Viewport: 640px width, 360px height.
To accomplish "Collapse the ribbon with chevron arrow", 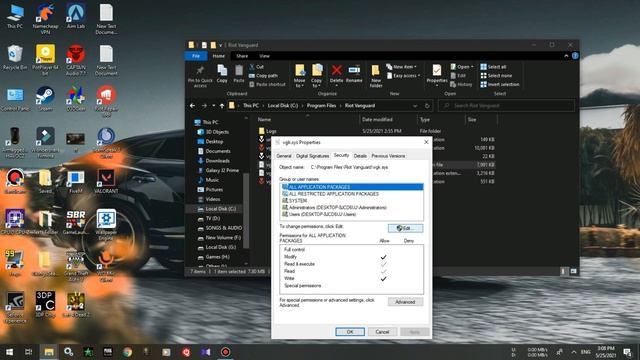I will tap(566, 56).
